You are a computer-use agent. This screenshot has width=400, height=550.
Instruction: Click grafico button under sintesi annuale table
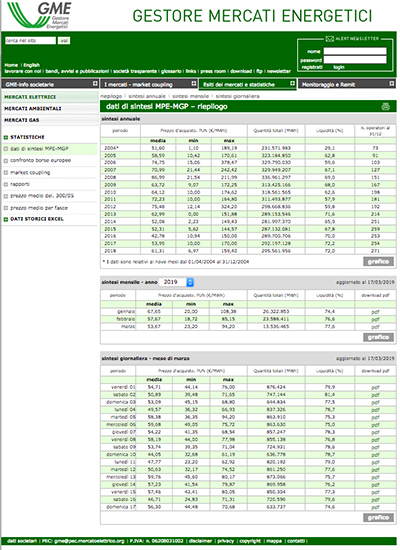pyautogui.click(x=378, y=262)
